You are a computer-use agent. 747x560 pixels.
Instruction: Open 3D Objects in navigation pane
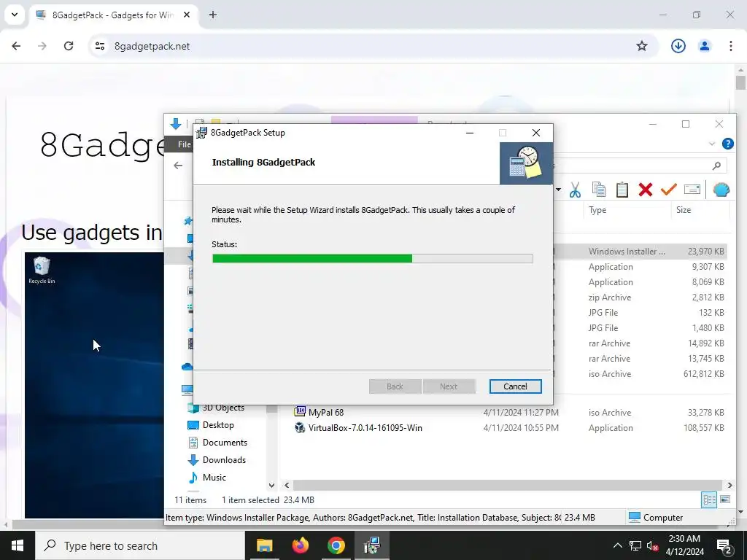tap(223, 408)
